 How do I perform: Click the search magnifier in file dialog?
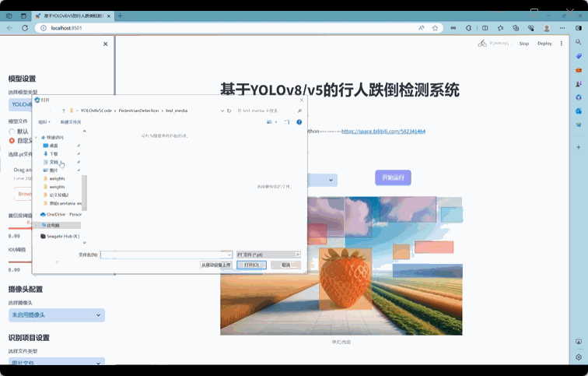pos(299,111)
